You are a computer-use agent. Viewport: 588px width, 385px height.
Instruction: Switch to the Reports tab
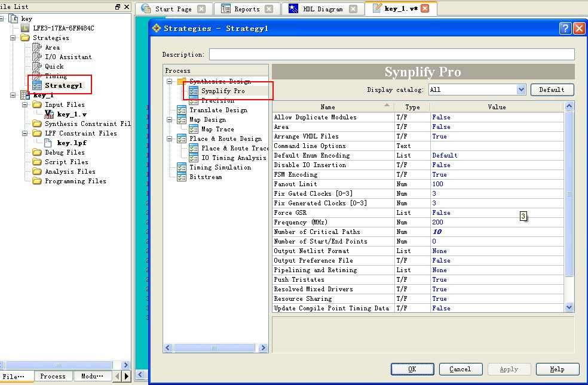[247, 9]
